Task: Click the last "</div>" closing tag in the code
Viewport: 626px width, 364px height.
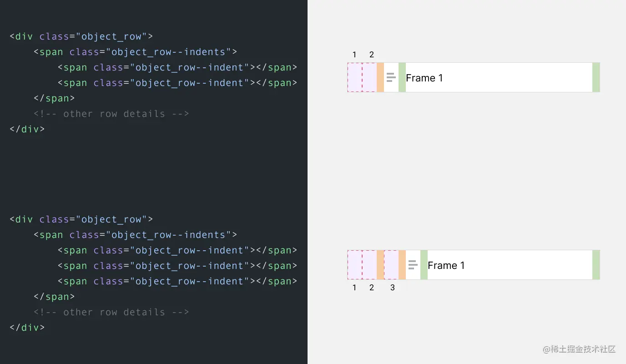Action: pyautogui.click(x=27, y=327)
